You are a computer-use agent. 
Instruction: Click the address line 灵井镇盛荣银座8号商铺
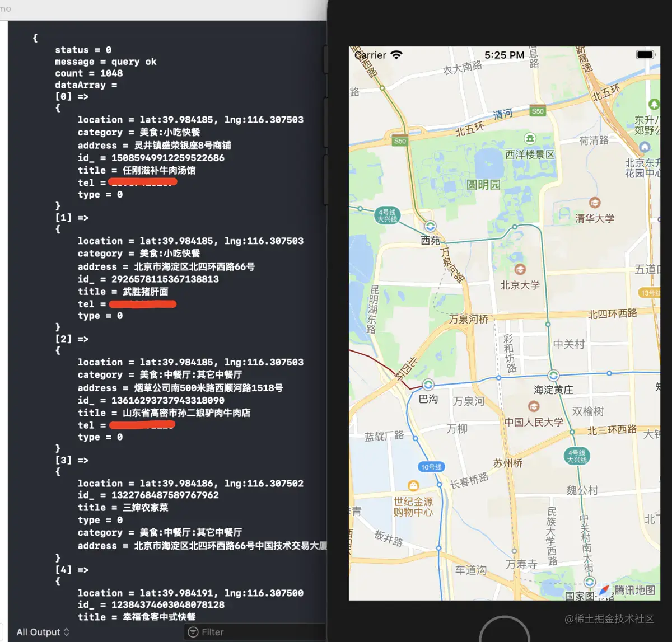pos(155,146)
